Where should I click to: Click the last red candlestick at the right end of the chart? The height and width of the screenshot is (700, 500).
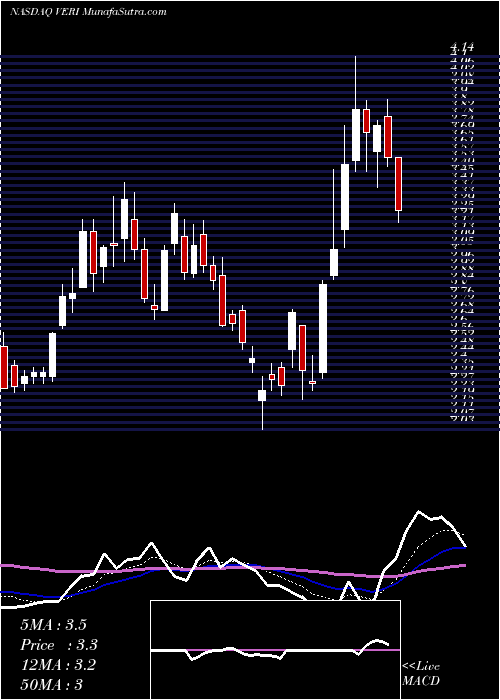coord(398,183)
